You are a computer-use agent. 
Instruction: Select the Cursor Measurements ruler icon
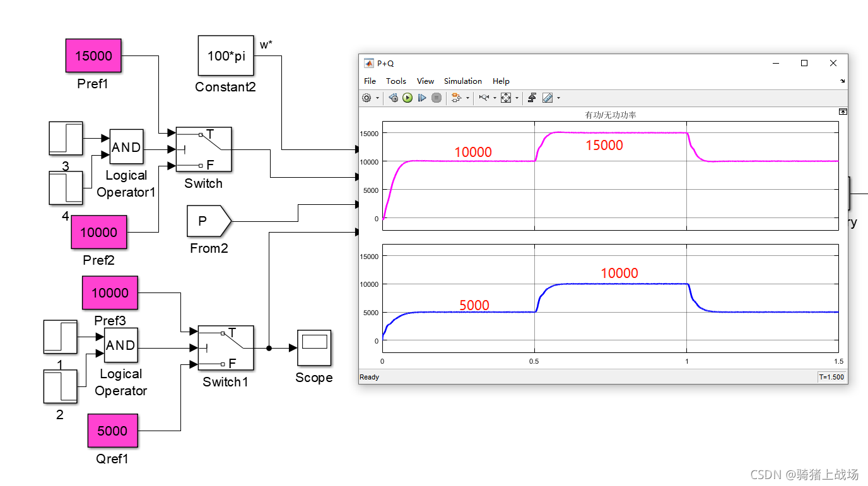click(547, 98)
